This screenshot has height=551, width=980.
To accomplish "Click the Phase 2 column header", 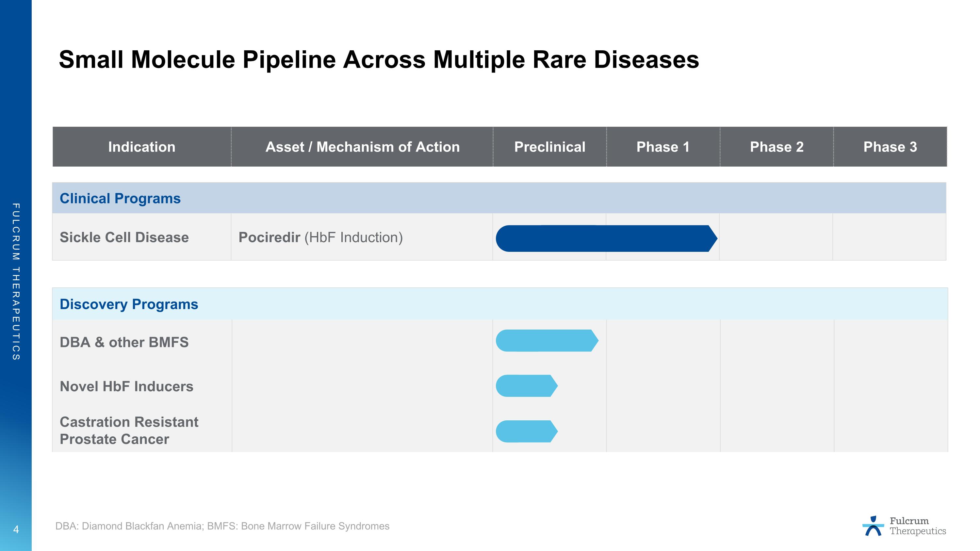I will coord(776,147).
